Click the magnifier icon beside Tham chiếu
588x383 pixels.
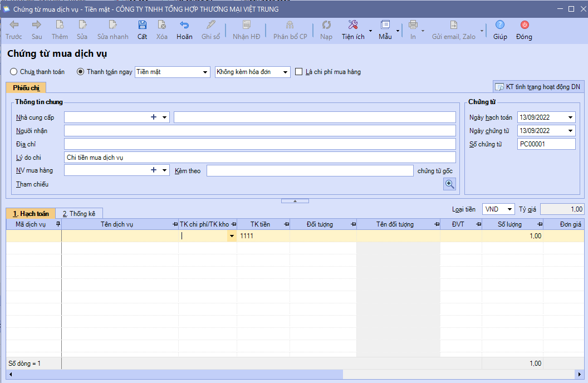449,184
